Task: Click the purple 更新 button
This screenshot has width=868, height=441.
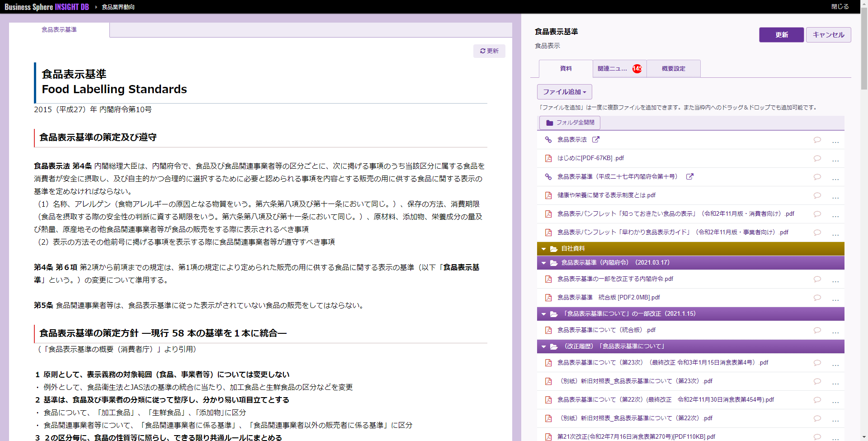Action: 781,35
